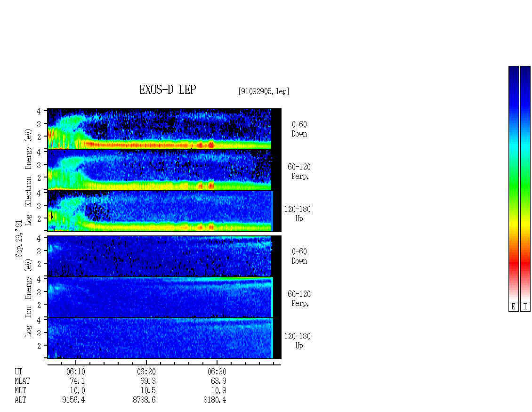Click the 06:30 UT time label

tap(217, 372)
